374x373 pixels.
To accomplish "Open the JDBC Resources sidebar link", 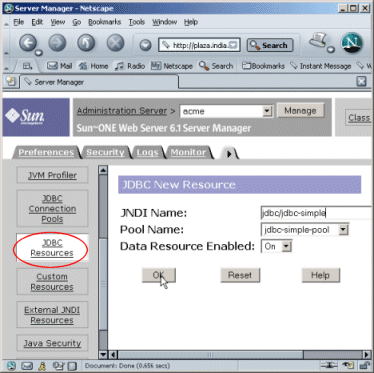I will (x=52, y=248).
